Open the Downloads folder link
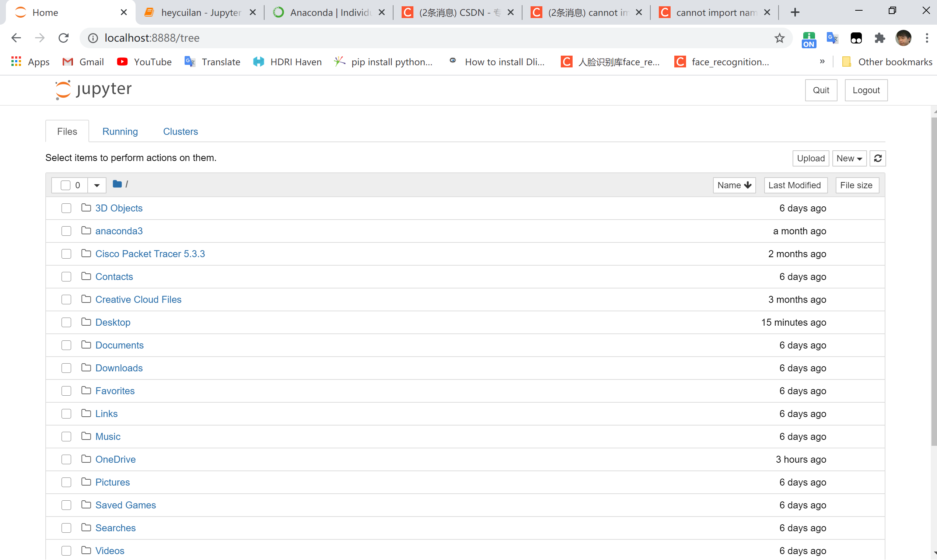This screenshot has width=937, height=560. [x=119, y=368]
